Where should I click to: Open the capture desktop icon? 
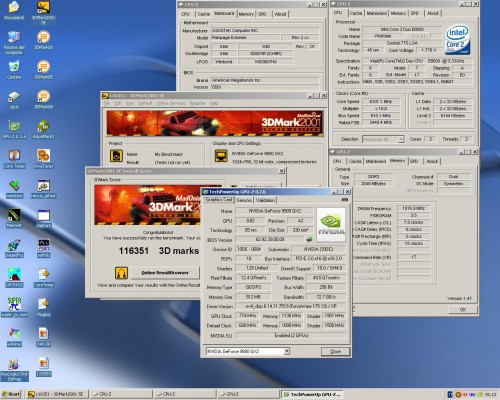43,218
